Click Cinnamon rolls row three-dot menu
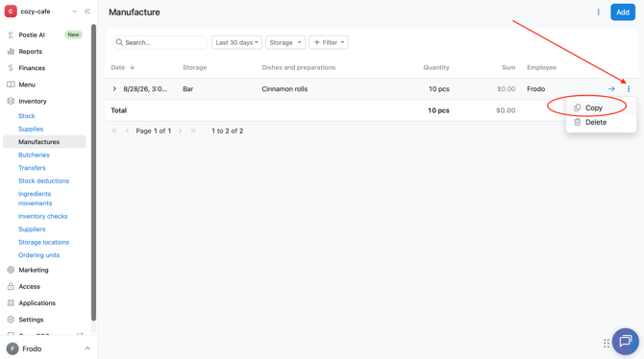644x359 pixels. 629,88
